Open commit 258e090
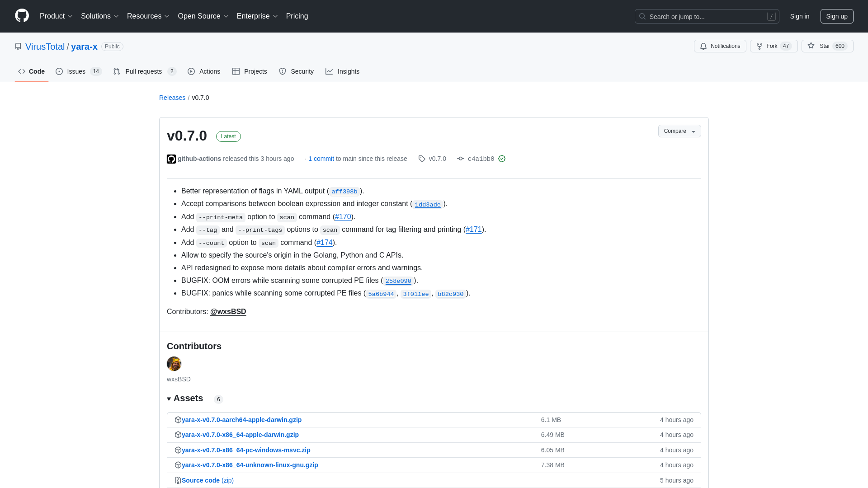 pos(398,281)
